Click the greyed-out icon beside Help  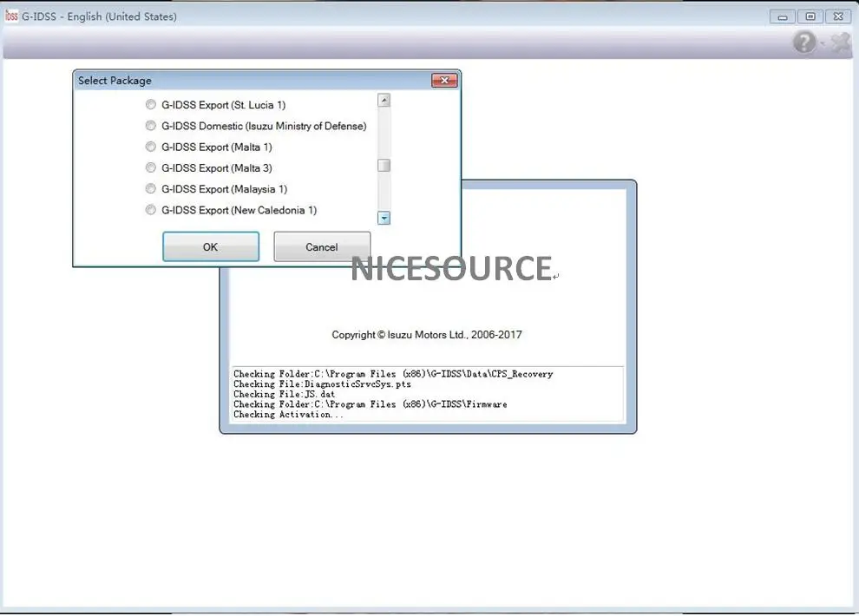coord(841,43)
